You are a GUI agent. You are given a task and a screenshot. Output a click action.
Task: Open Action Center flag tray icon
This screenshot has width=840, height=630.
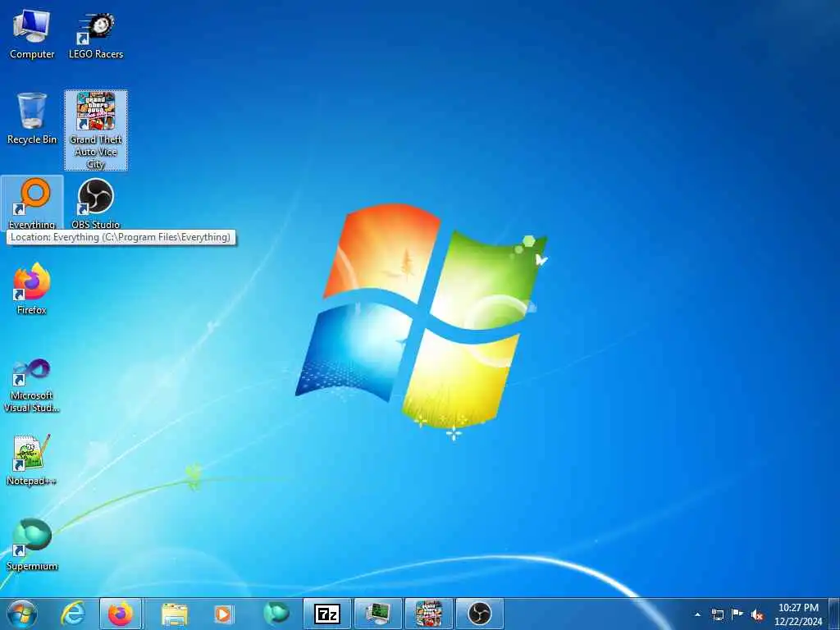tap(737, 614)
